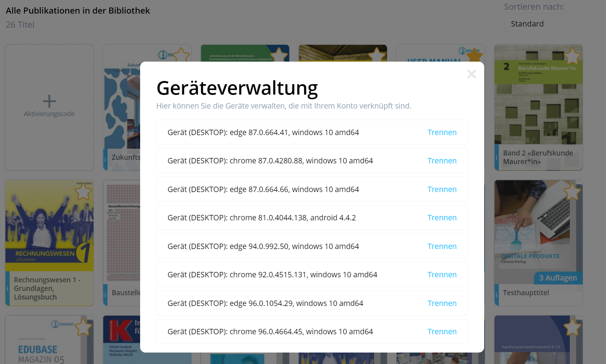The image size is (606, 364).
Task: Toggle favorite star on Rechnungswesen 1 cover
Action: click(83, 191)
